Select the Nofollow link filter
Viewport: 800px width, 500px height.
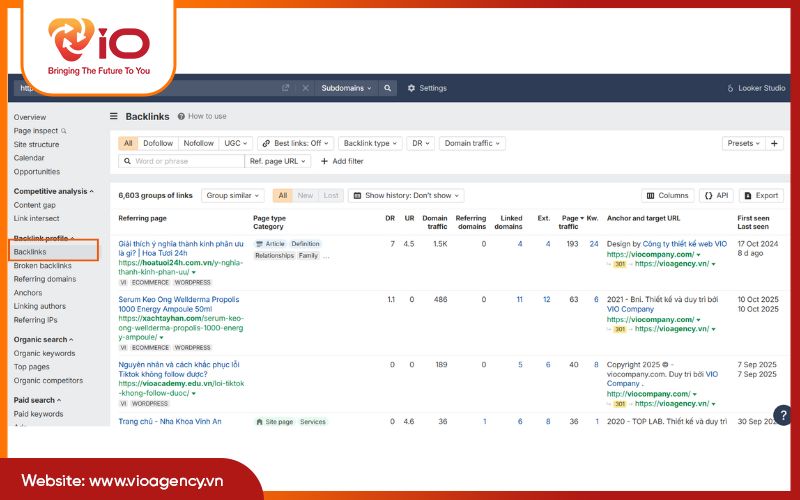tap(198, 143)
